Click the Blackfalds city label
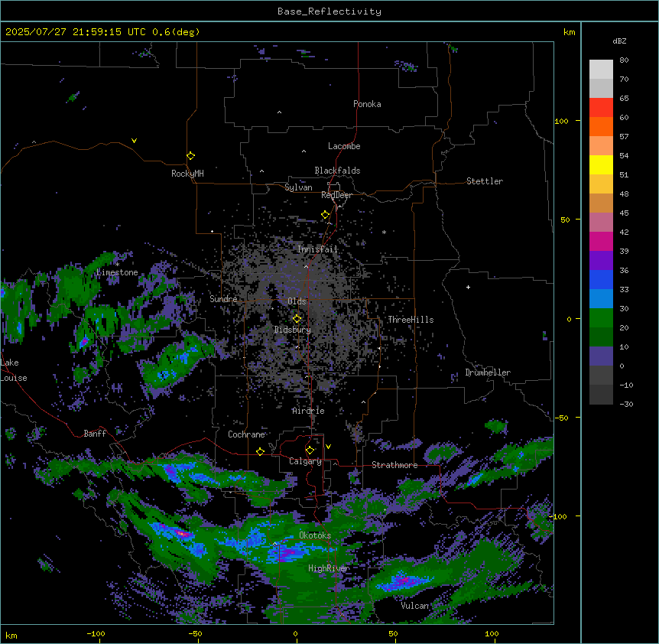Viewport: 659px width, 644px height. (337, 171)
